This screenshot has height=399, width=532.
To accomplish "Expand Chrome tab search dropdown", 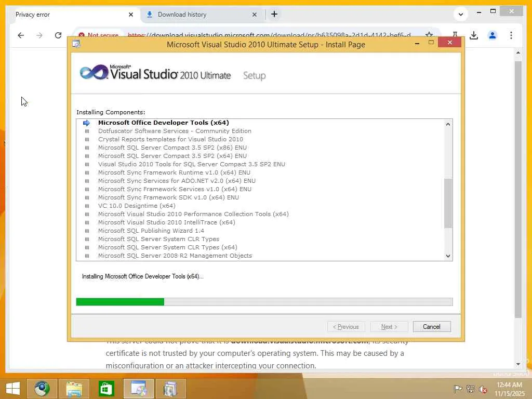I will [460, 14].
